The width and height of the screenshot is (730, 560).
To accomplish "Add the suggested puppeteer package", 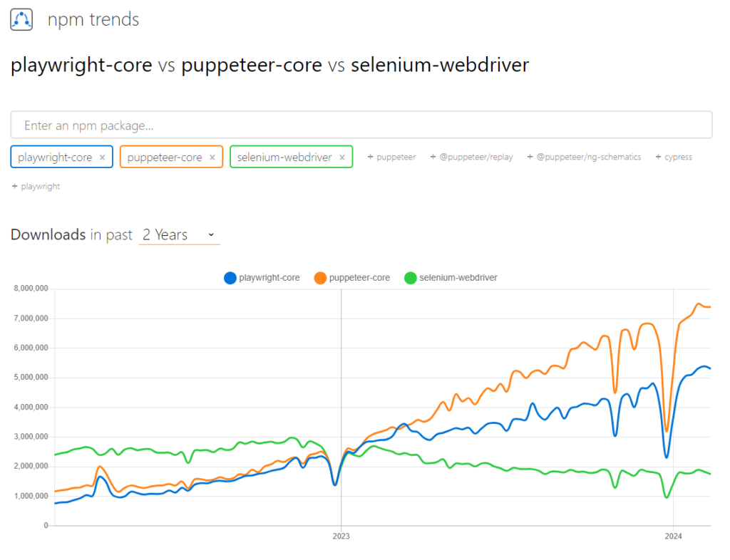I will pos(391,157).
